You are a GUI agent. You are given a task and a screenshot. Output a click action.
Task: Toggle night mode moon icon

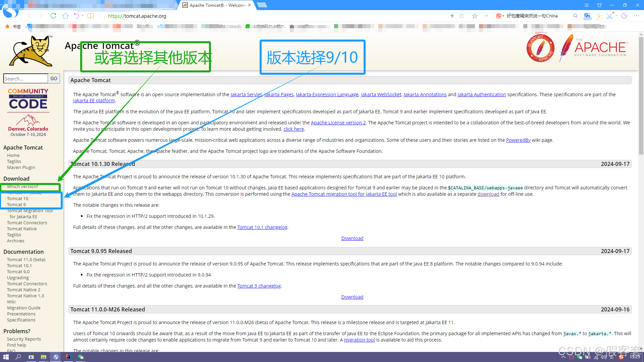click(624, 16)
